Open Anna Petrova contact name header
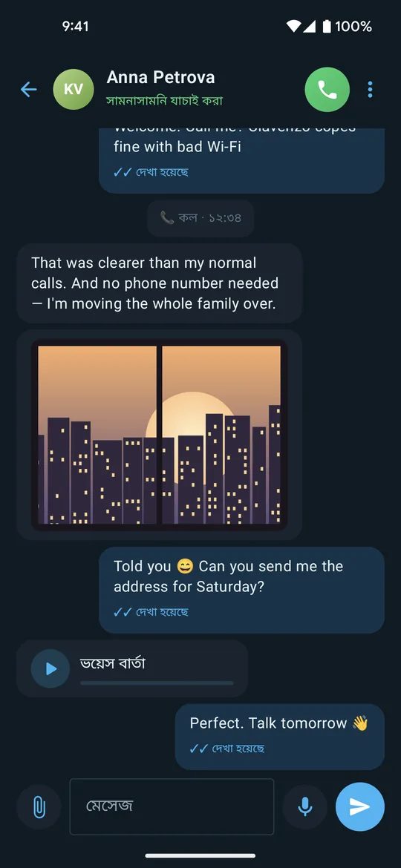Image resolution: width=401 pixels, height=868 pixels. 160,77
